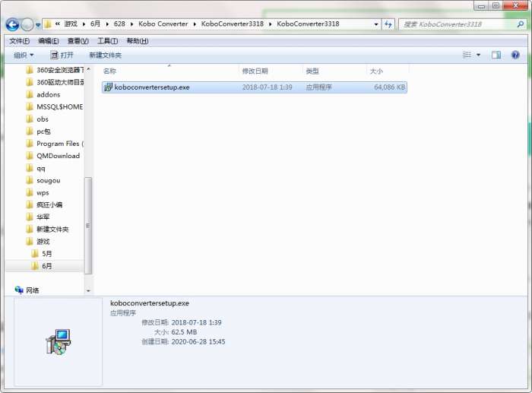Viewport: 532px width, 393px height.
Task: Open the 网络 network node
Action: pyautogui.click(x=27, y=290)
